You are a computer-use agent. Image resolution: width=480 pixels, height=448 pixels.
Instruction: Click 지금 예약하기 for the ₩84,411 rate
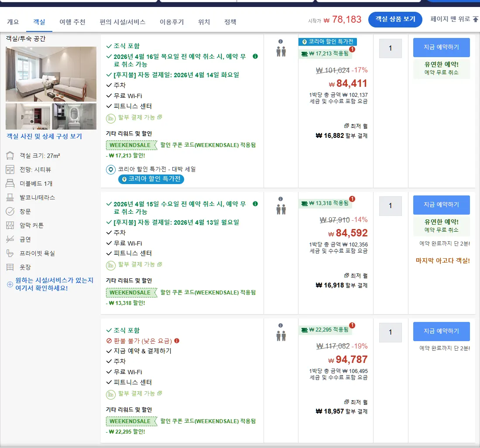(x=441, y=48)
